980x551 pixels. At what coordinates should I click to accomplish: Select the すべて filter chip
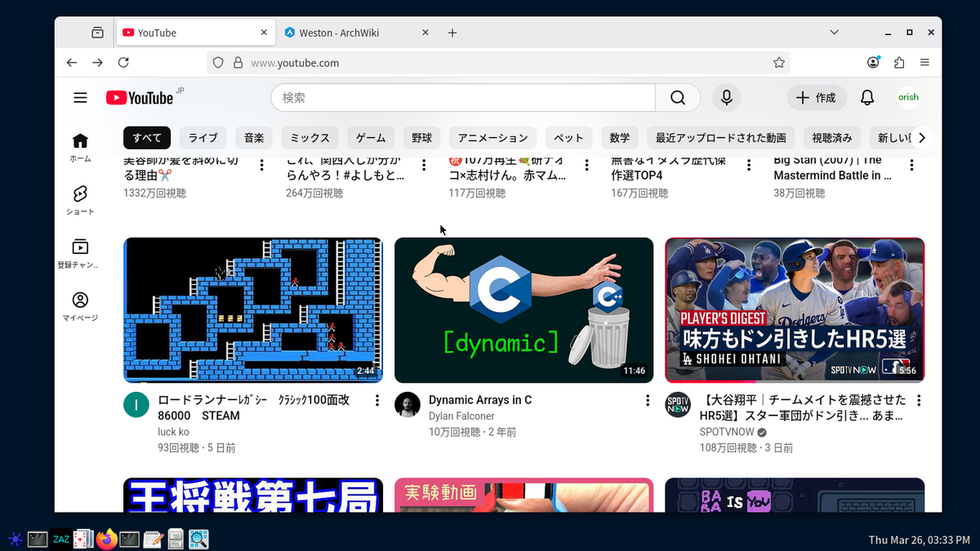point(147,138)
